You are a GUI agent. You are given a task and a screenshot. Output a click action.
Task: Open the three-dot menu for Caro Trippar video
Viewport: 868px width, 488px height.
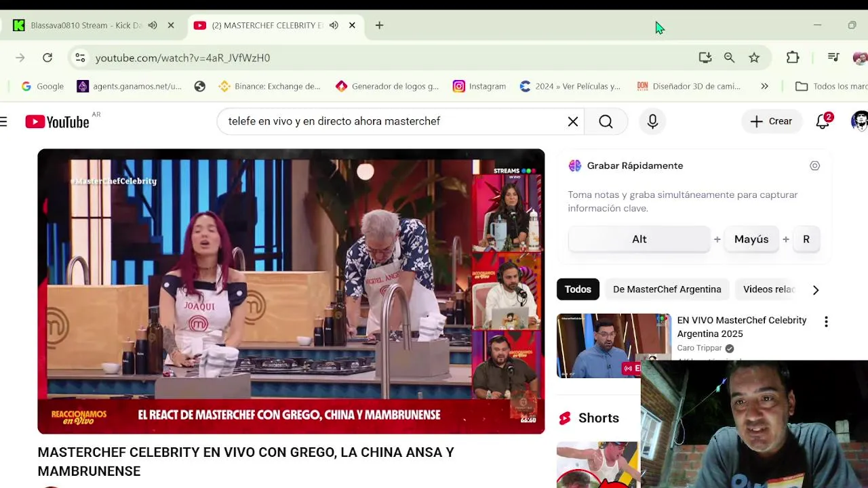pos(826,322)
